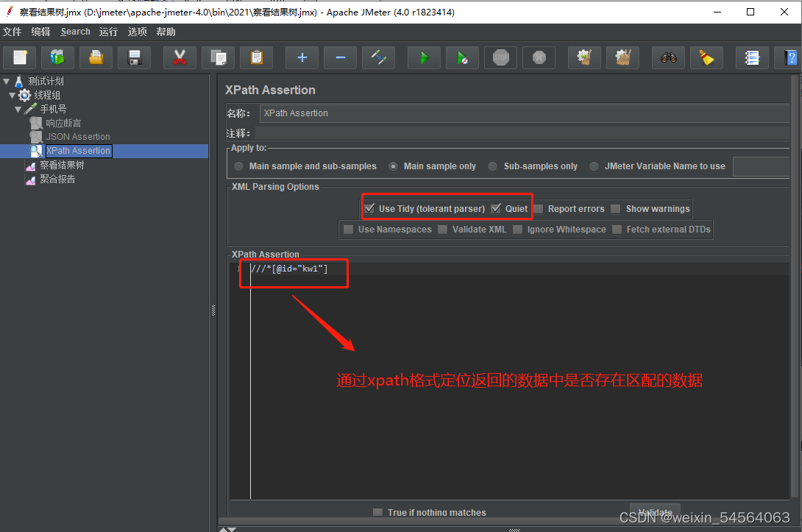Start the test with green play icon
The image size is (802, 532).
click(x=424, y=57)
